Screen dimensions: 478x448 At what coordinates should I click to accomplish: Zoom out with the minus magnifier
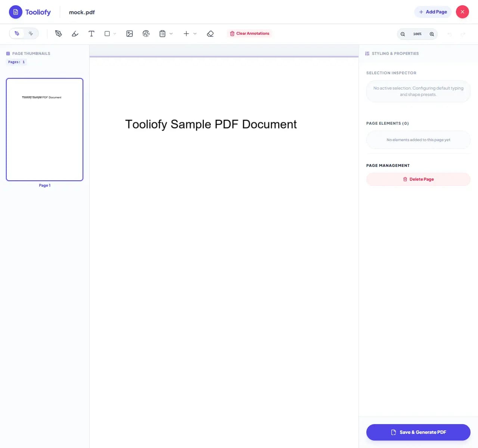pos(403,34)
